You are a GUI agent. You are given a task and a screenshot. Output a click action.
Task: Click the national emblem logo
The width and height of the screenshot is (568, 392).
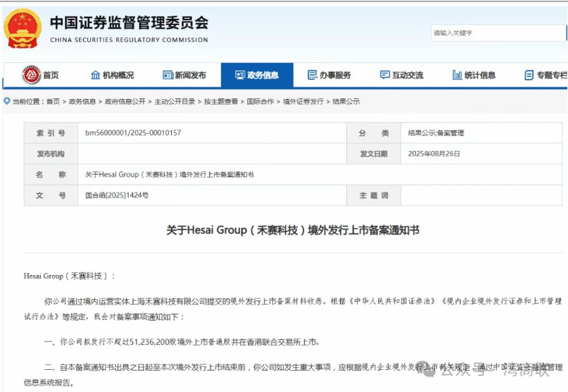click(23, 28)
